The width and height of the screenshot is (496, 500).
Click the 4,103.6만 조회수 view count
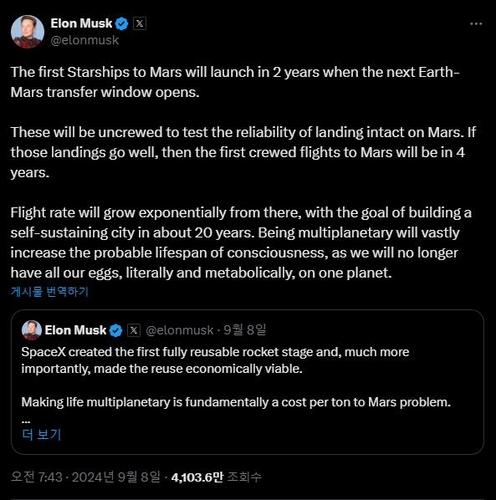click(216, 477)
